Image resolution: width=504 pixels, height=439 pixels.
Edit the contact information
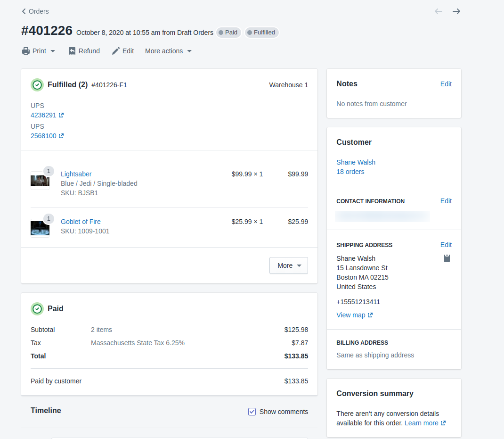[x=446, y=200]
